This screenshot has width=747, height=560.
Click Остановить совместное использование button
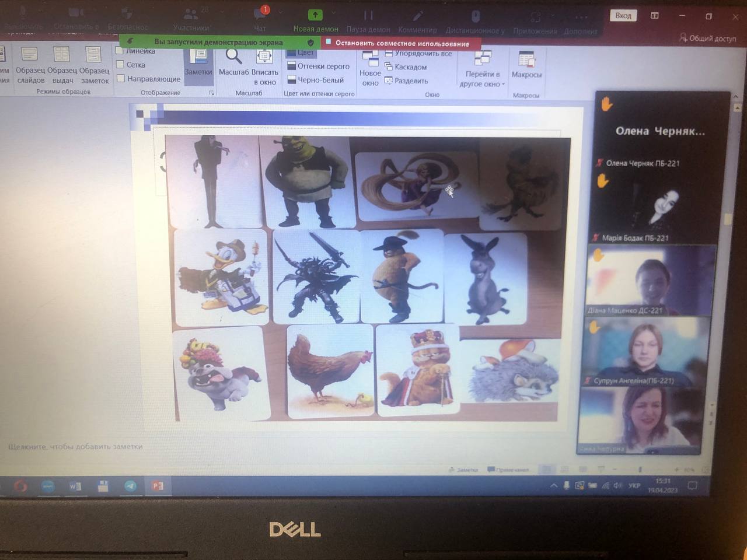tap(402, 43)
